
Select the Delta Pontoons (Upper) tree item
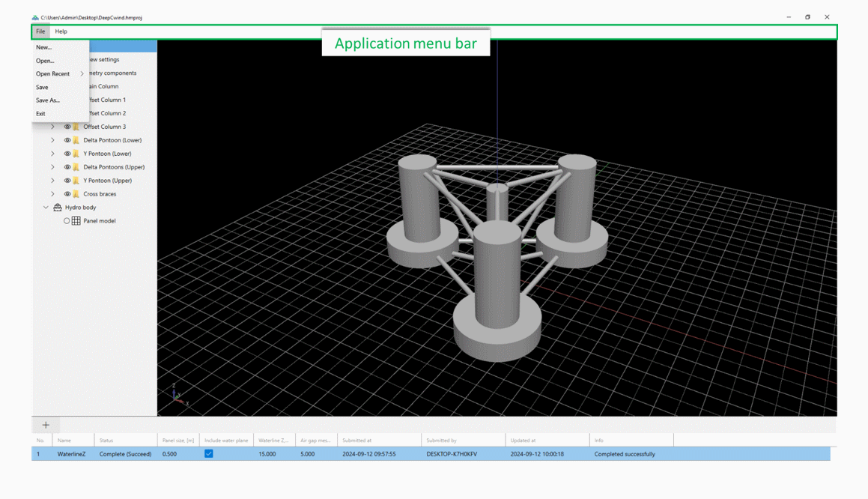pos(114,166)
